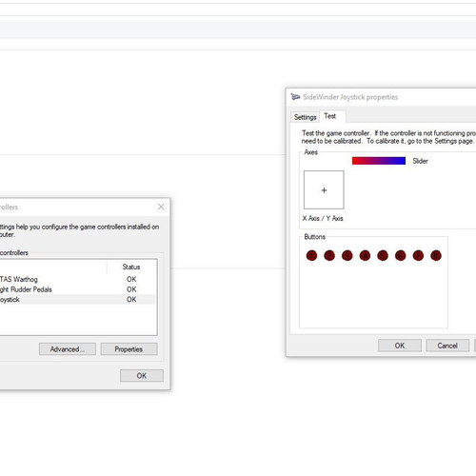
Task: Click the red-blue Slider axis bar
Action: point(379,161)
